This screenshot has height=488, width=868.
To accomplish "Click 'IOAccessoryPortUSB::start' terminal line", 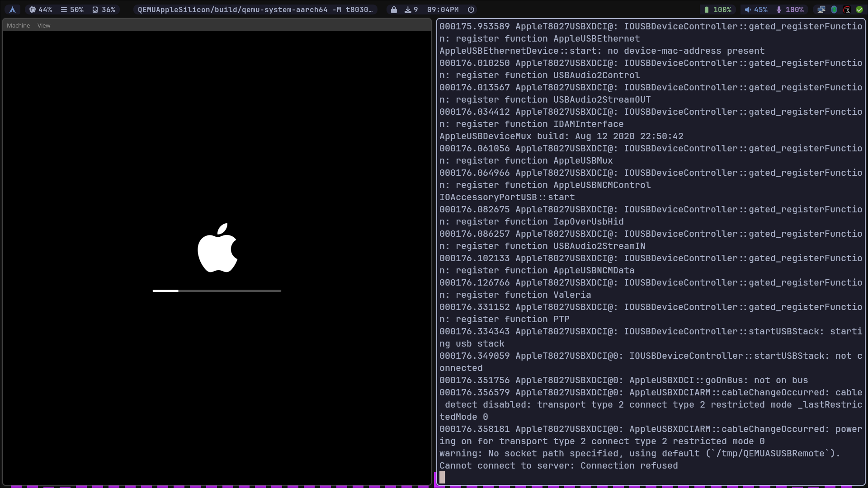I will (x=507, y=197).
